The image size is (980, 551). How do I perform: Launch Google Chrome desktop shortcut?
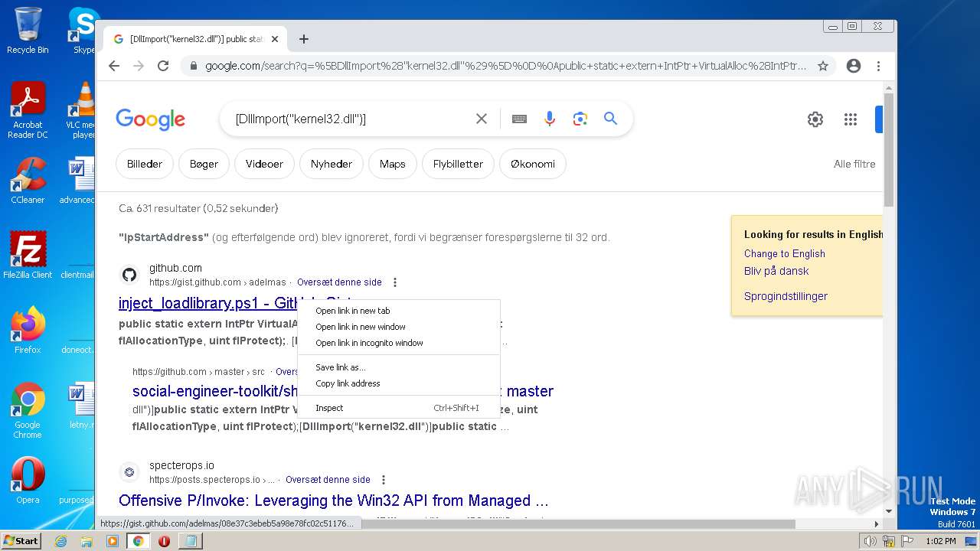tap(28, 410)
